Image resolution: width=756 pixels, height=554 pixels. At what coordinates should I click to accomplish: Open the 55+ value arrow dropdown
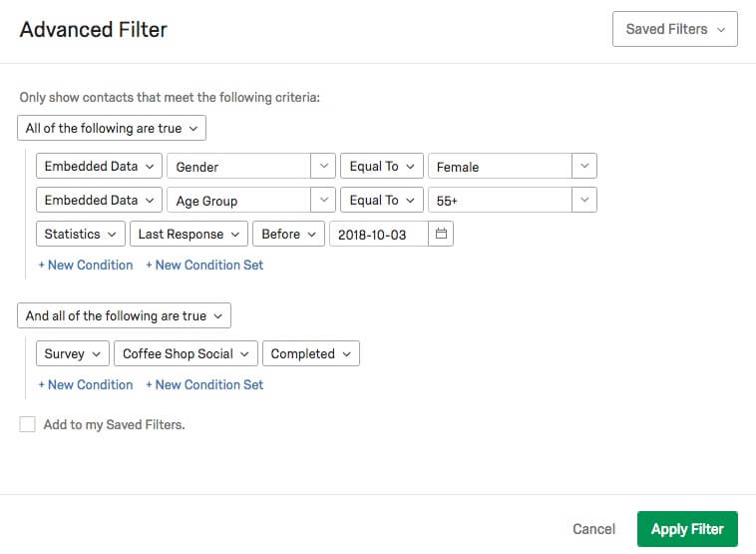click(x=584, y=200)
